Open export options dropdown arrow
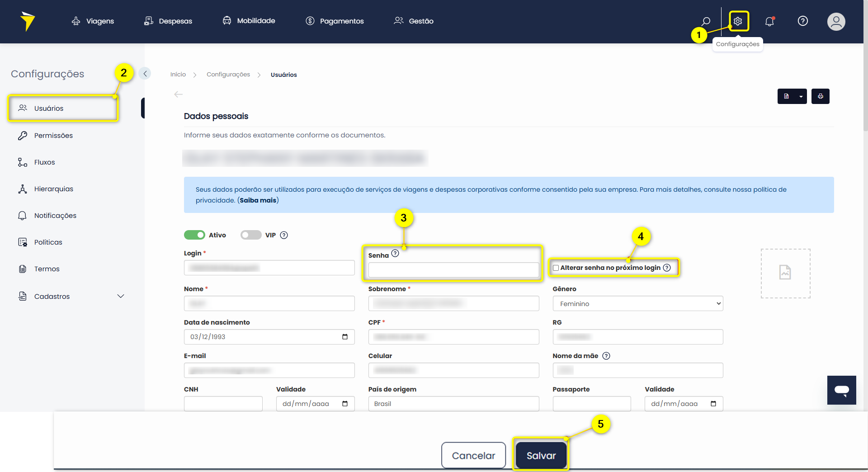This screenshot has width=868, height=472. click(801, 96)
